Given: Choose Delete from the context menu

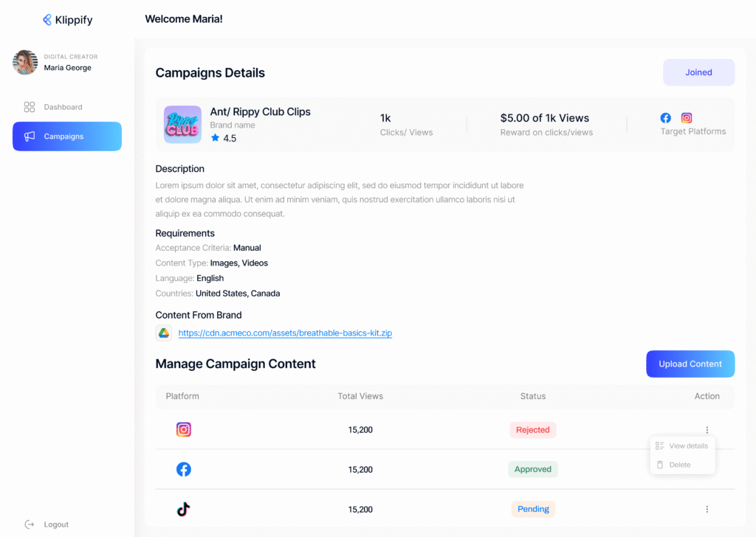Looking at the screenshot, I should click(x=679, y=465).
